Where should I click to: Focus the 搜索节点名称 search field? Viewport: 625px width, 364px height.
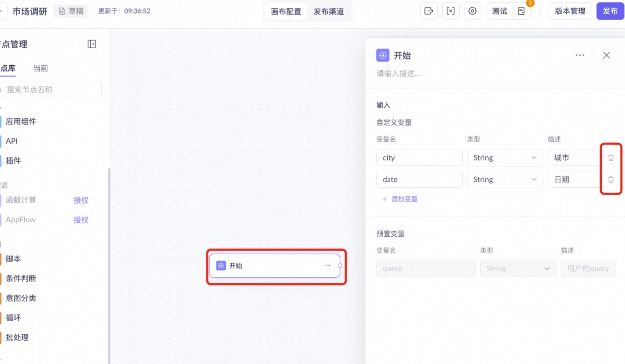(50, 90)
